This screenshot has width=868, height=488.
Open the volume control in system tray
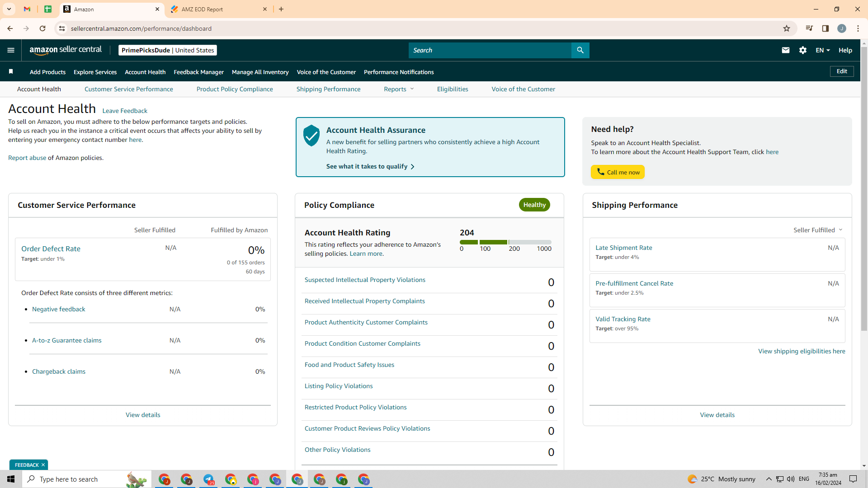tap(791, 479)
